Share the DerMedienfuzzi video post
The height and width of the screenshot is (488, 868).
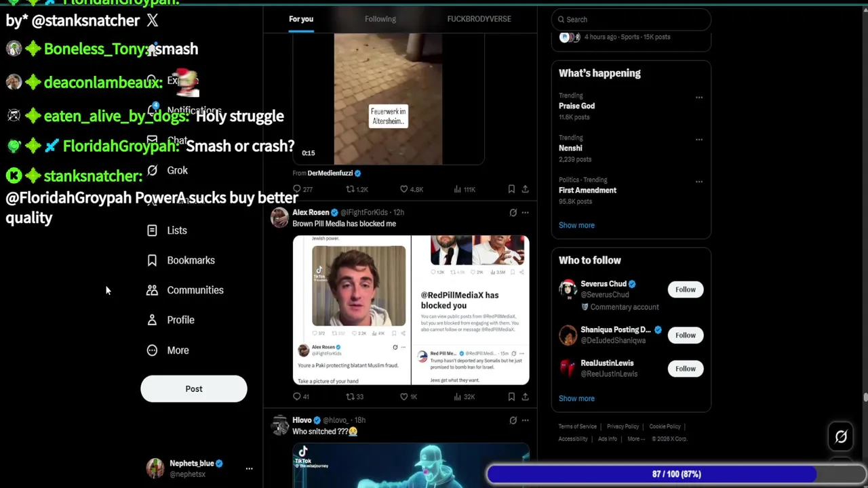525,190
